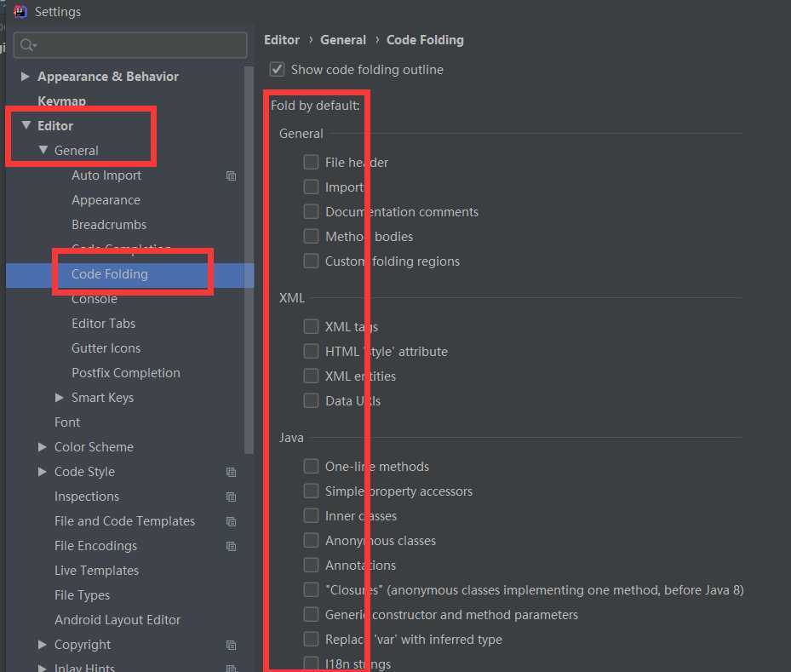The height and width of the screenshot is (672, 791).
Task: Expand the Color Scheme node
Action: [43, 447]
